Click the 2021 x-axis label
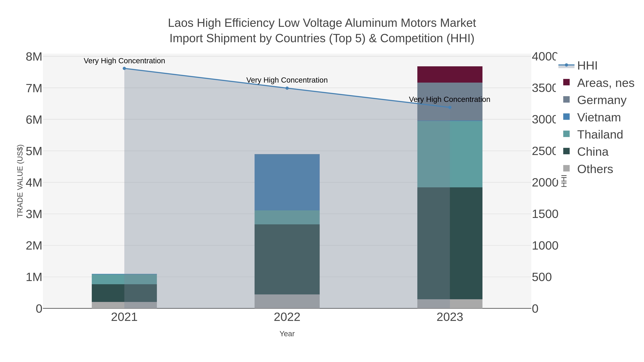644x362 pixels. pyautogui.click(x=124, y=317)
